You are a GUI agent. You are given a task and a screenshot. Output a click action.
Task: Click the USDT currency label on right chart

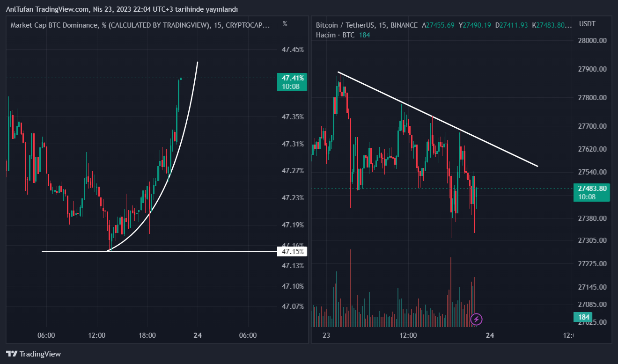point(587,24)
